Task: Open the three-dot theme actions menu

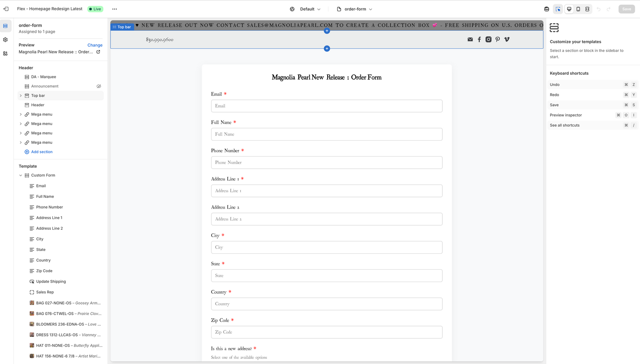Action: click(115, 9)
